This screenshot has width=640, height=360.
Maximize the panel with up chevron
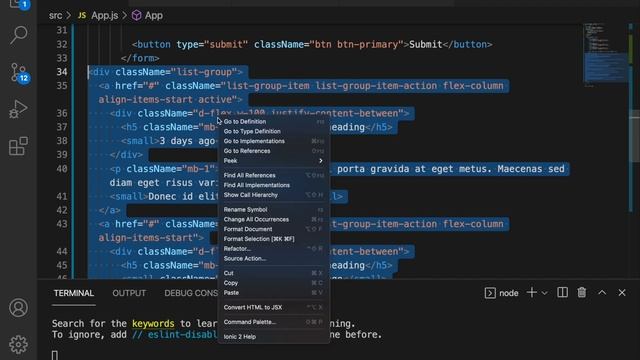[602, 293]
